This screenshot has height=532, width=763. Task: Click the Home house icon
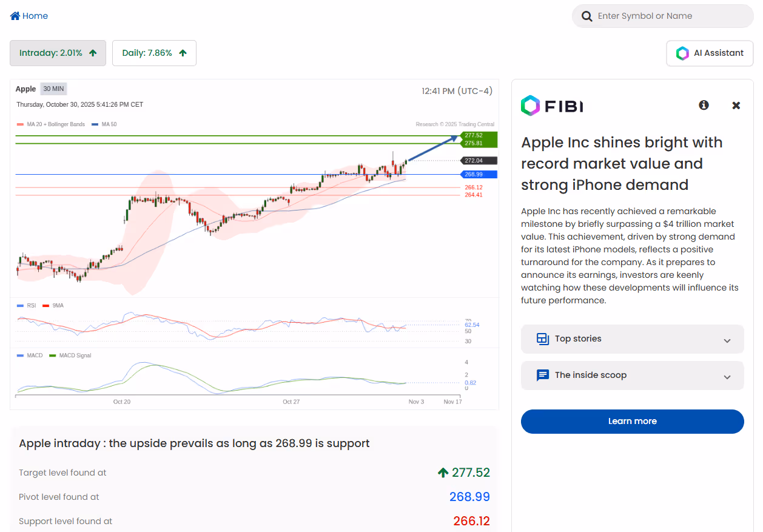pyautogui.click(x=15, y=16)
